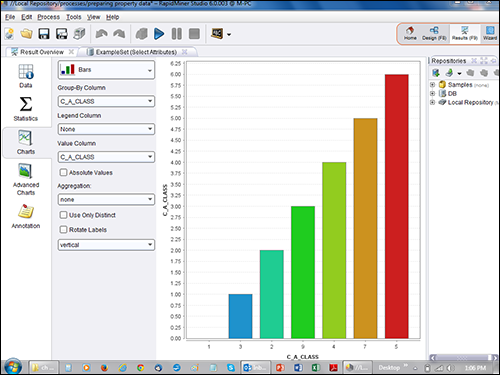The image size is (500, 375).
Task: Open the Bars chart style dropdown
Action: pyautogui.click(x=106, y=70)
